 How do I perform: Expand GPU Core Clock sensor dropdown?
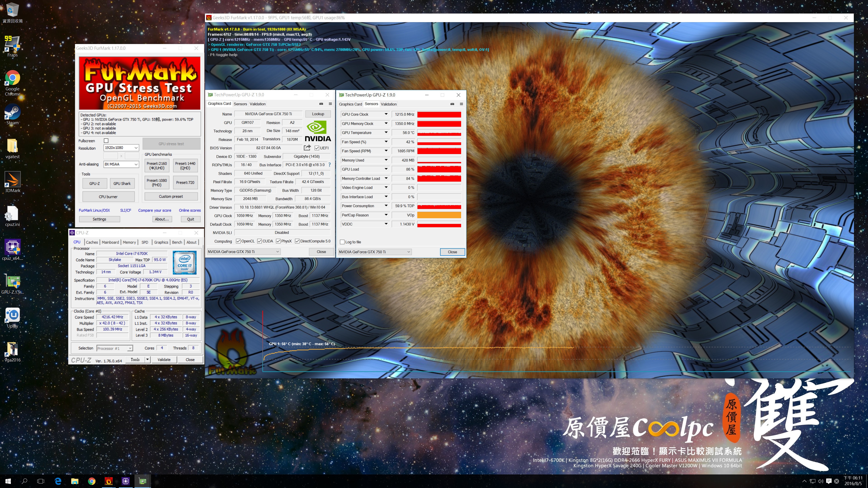click(x=386, y=114)
